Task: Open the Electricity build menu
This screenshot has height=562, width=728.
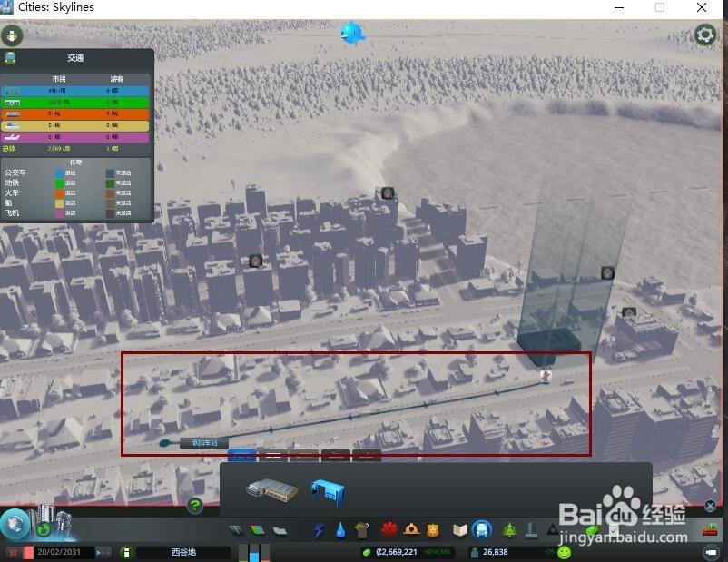Action: [x=319, y=530]
